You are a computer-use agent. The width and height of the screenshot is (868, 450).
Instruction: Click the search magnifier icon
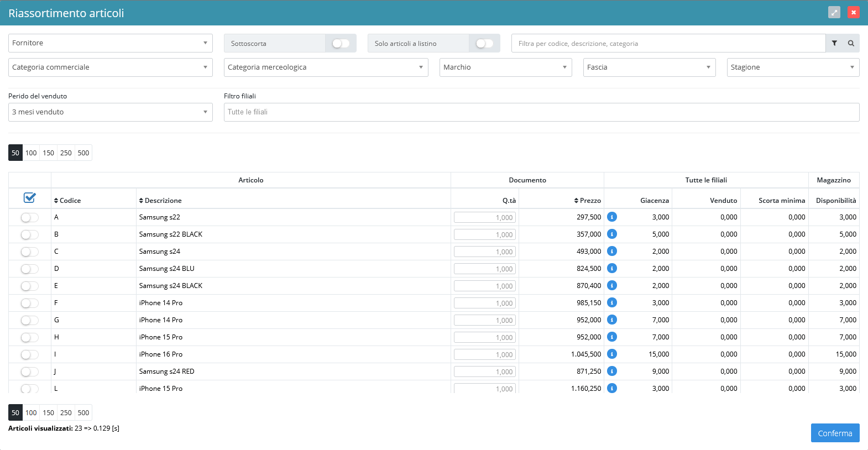coord(851,43)
